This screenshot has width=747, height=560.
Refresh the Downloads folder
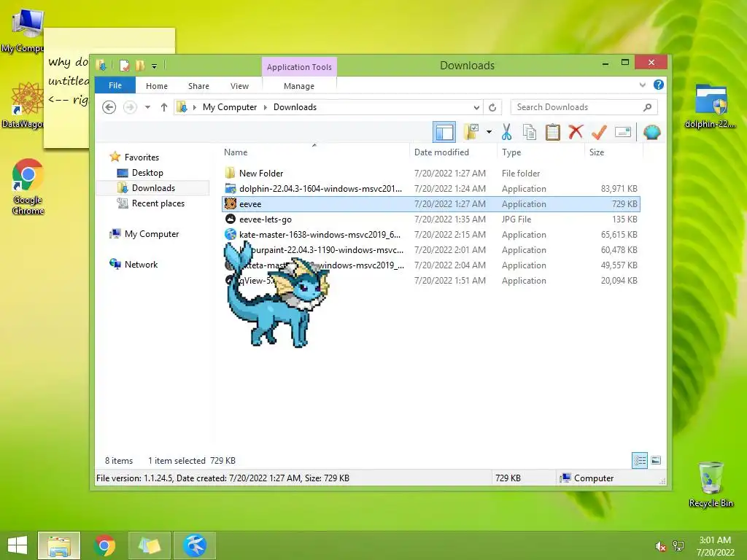pyautogui.click(x=492, y=107)
